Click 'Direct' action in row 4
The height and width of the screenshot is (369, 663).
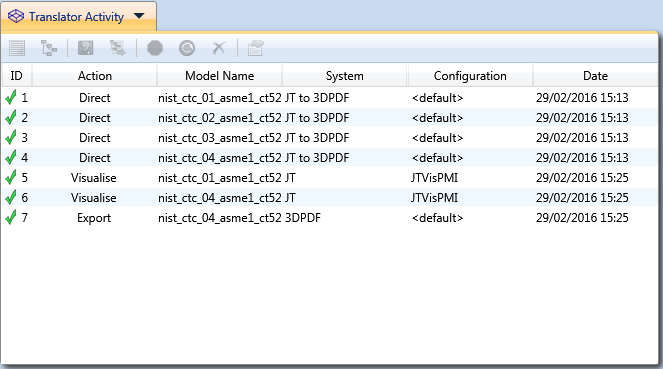95,158
